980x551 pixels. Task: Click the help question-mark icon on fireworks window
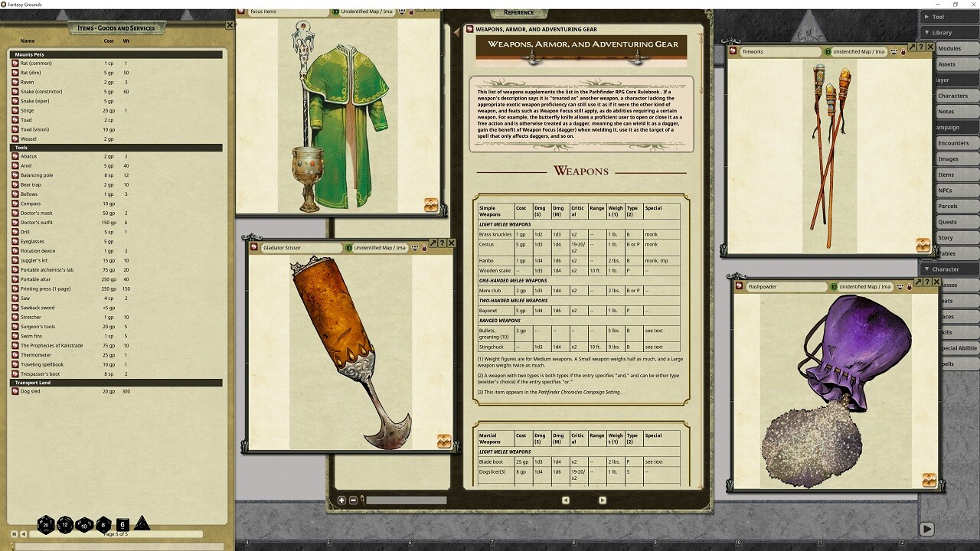tap(921, 47)
